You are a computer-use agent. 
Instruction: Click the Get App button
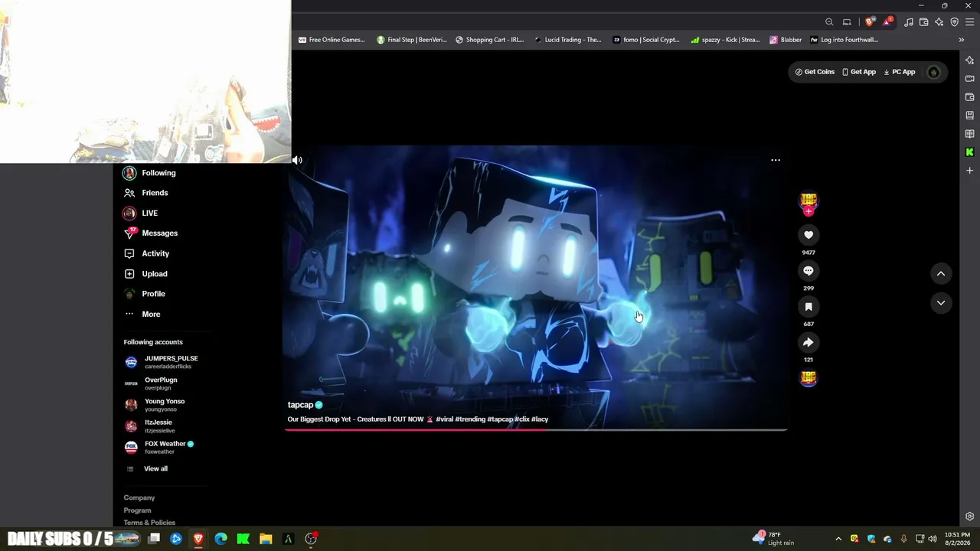click(x=859, y=72)
